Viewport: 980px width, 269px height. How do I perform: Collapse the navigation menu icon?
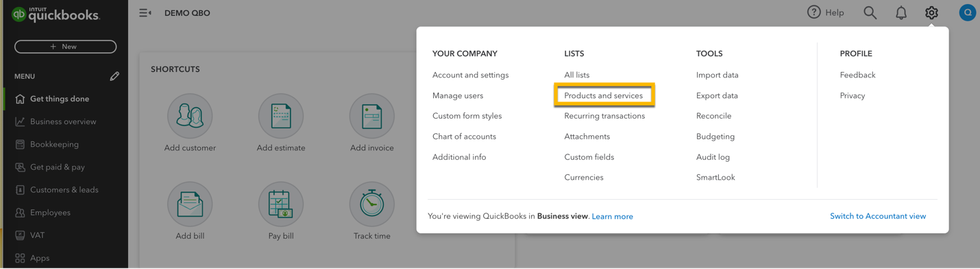coord(145,12)
